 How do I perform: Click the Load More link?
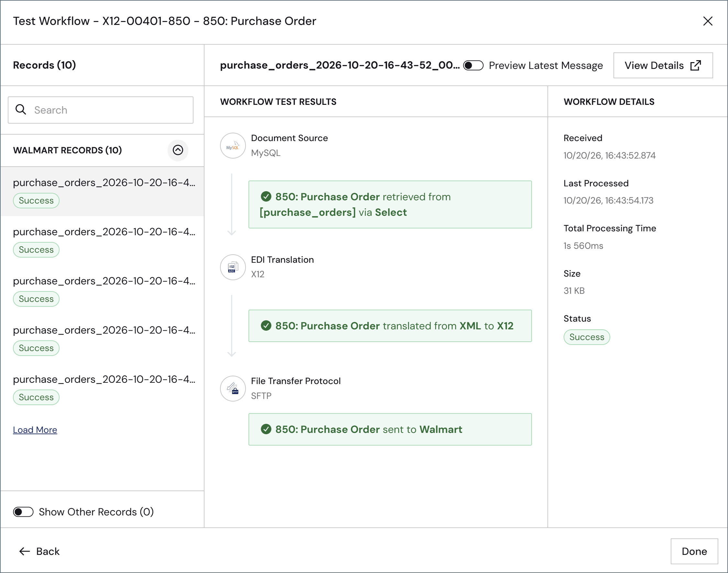(35, 430)
